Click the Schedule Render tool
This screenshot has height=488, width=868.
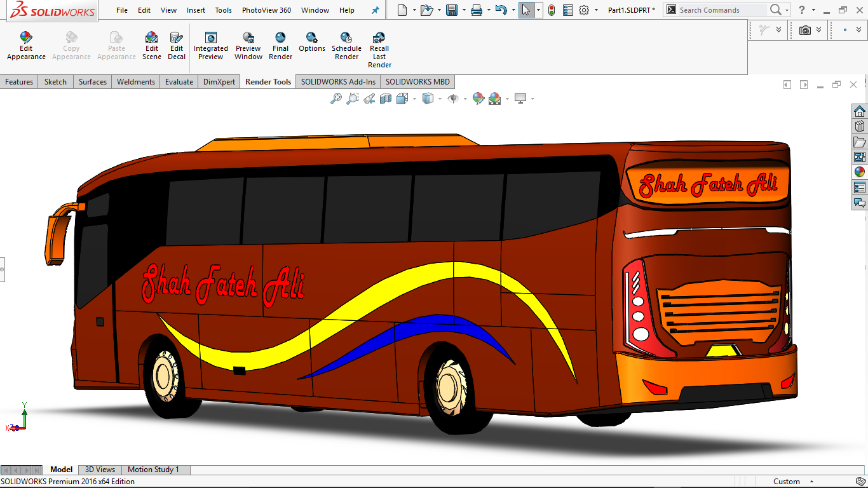[346, 46]
